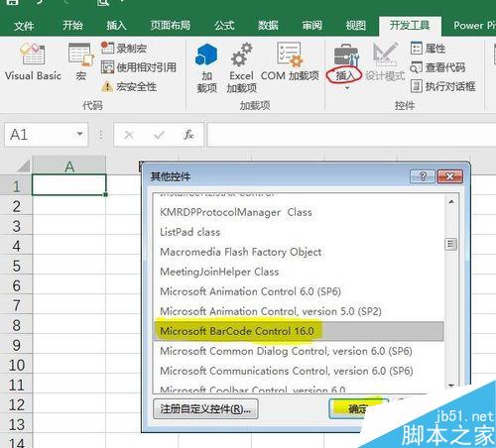Viewport: 496px width, 448px height.
Task: Switch to the 开始 tab
Action: coord(72,26)
